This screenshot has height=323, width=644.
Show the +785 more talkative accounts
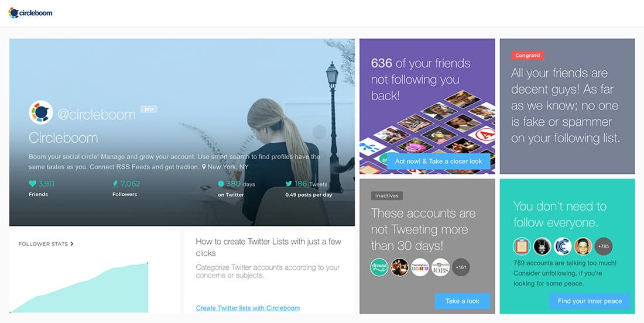(604, 246)
